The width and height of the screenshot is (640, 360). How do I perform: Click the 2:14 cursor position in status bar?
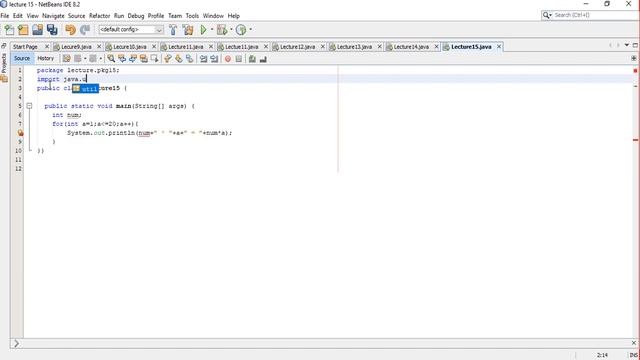(x=602, y=355)
